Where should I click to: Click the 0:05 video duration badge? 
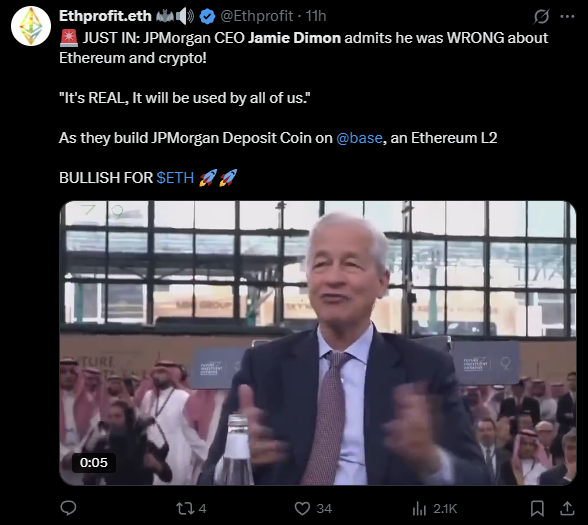pyautogui.click(x=94, y=462)
